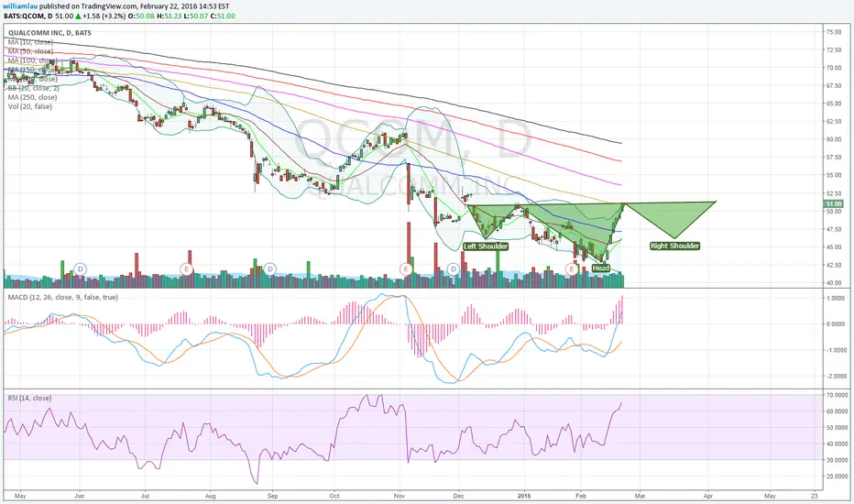The width and height of the screenshot is (854, 504).
Task: Click the D dividend marker near Sep
Action: pyautogui.click(x=270, y=268)
